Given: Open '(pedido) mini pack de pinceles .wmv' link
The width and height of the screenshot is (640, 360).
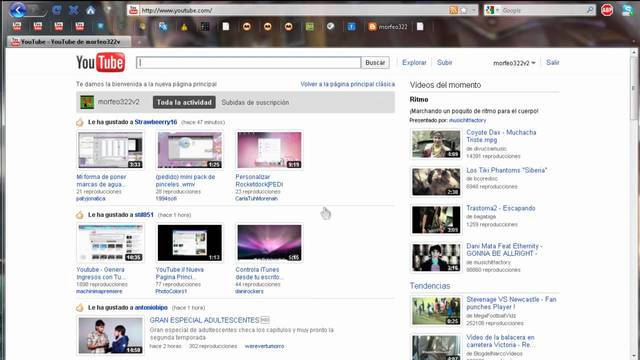Looking at the screenshot, I should [x=185, y=180].
